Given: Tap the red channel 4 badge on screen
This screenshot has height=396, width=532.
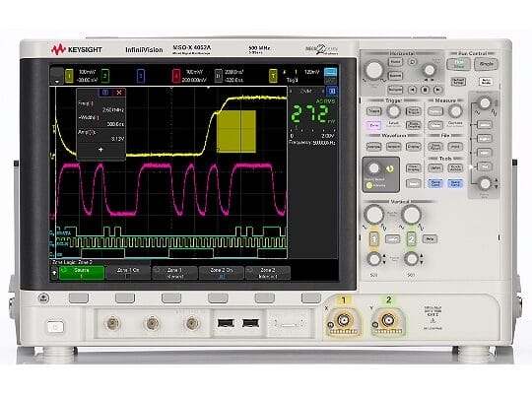Looking at the screenshot, I should point(176,76).
